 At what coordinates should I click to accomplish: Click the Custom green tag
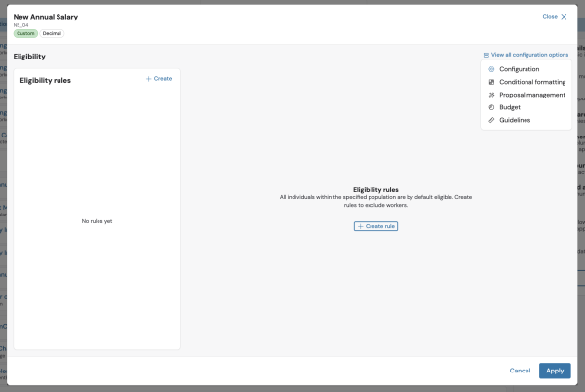click(25, 33)
